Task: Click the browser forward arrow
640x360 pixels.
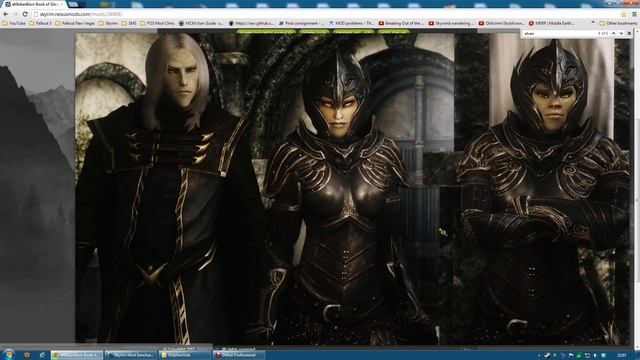Action: 16,14
